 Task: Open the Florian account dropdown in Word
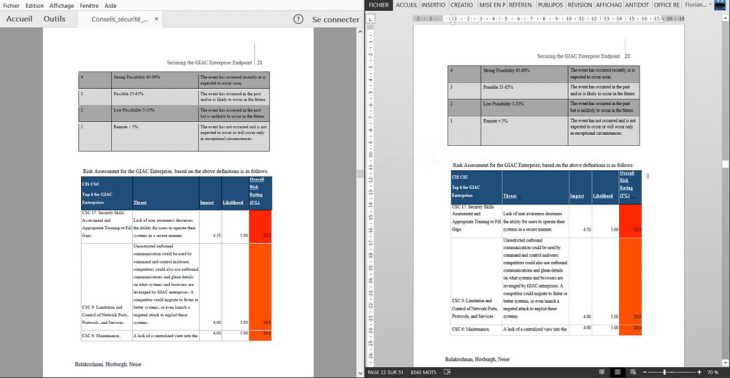[x=699, y=5]
